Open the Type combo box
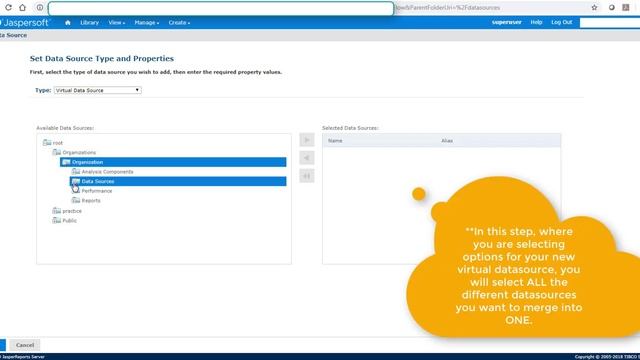The height and width of the screenshot is (360, 640). tap(98, 90)
